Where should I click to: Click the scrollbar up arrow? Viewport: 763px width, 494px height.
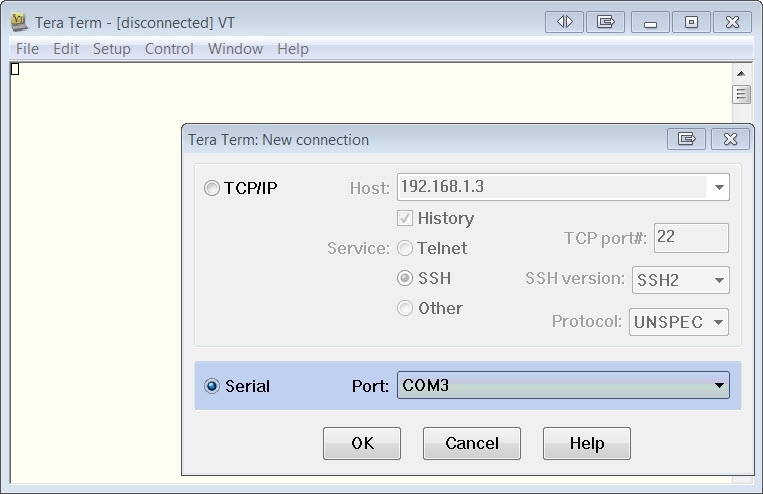coord(742,73)
